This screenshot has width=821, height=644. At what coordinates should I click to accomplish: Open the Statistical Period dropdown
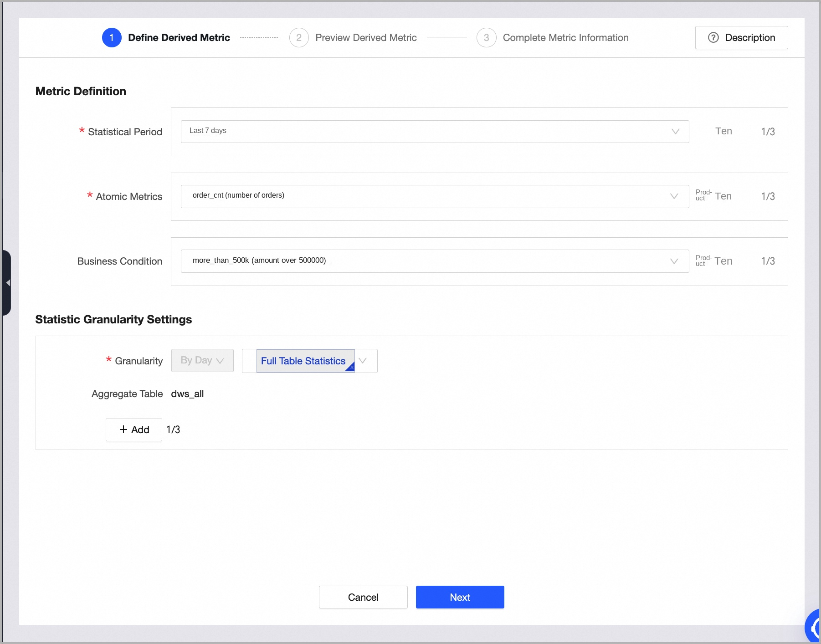pyautogui.click(x=435, y=132)
